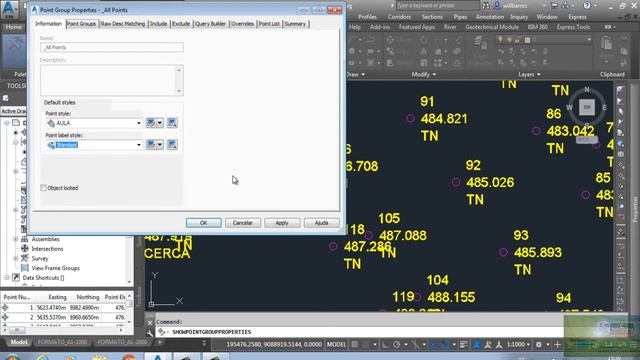The height and width of the screenshot is (360, 640).
Task: Click the Help question mark icon
Action: 587,6
